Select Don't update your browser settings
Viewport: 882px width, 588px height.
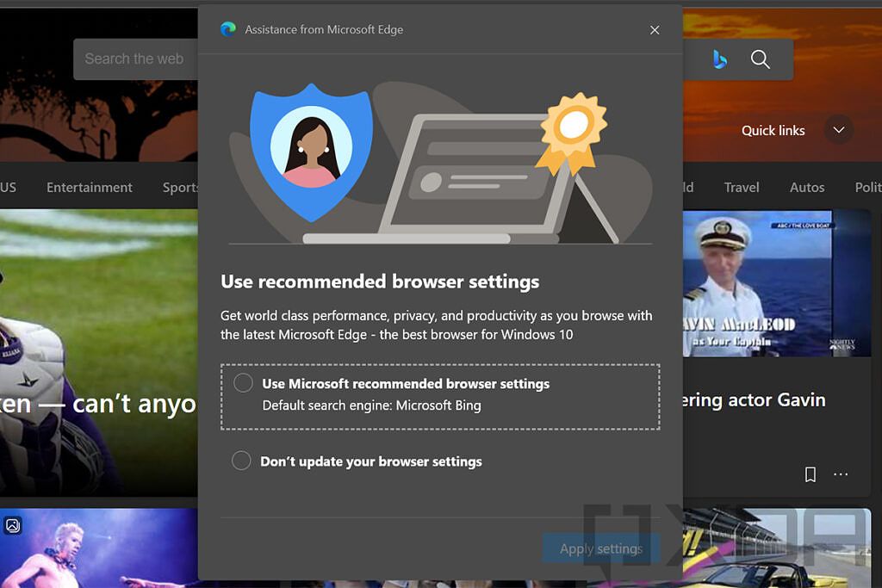click(x=242, y=460)
